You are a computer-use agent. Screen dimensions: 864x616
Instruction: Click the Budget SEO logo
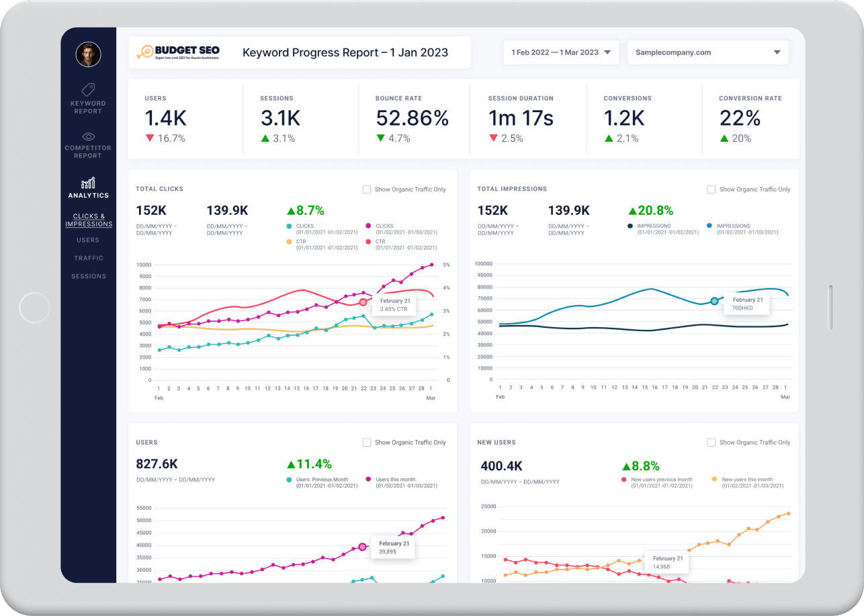(x=179, y=52)
